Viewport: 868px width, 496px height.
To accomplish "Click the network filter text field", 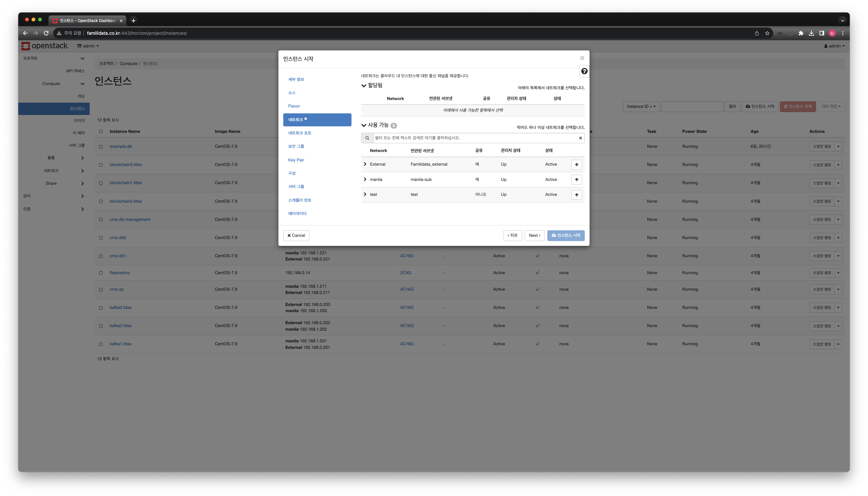I will (x=474, y=138).
